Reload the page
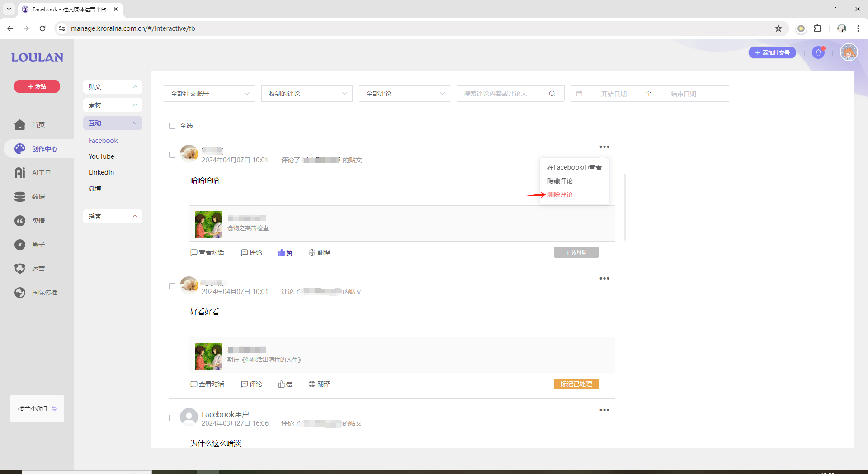Viewport: 868px width, 474px height. pos(42,28)
